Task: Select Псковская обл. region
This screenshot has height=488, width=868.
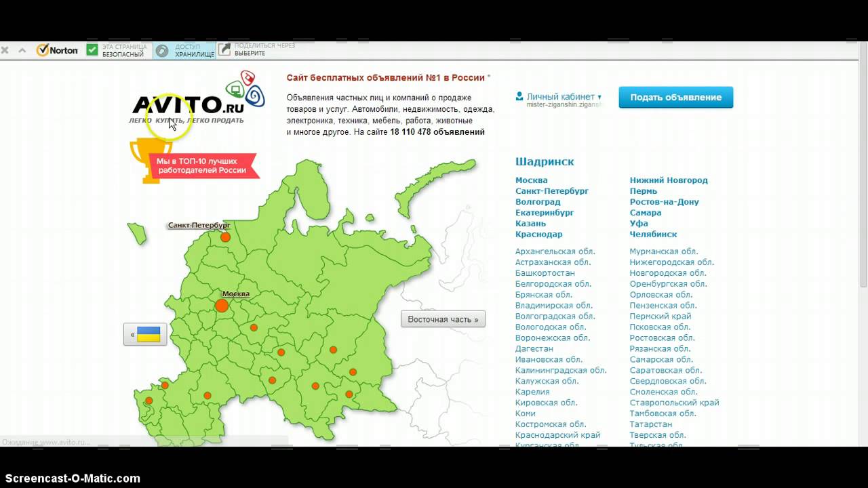Action: click(661, 327)
